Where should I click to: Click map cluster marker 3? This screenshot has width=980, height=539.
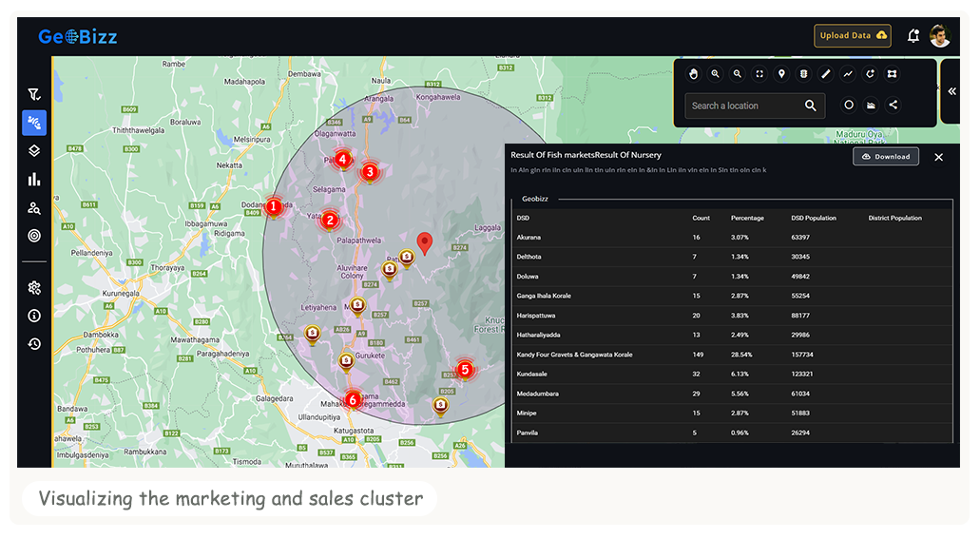pos(370,172)
